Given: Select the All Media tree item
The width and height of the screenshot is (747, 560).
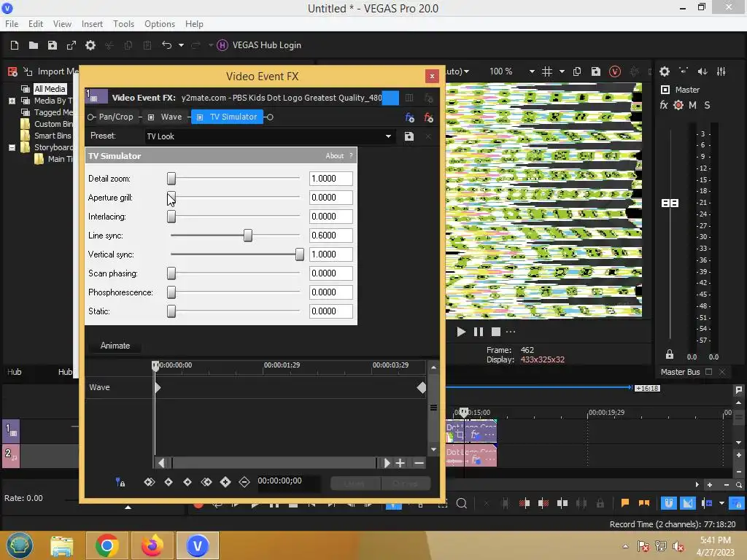Looking at the screenshot, I should [50, 89].
